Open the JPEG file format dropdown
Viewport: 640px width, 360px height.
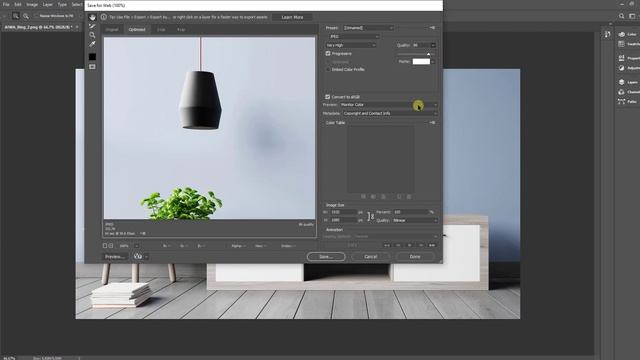coord(353,36)
